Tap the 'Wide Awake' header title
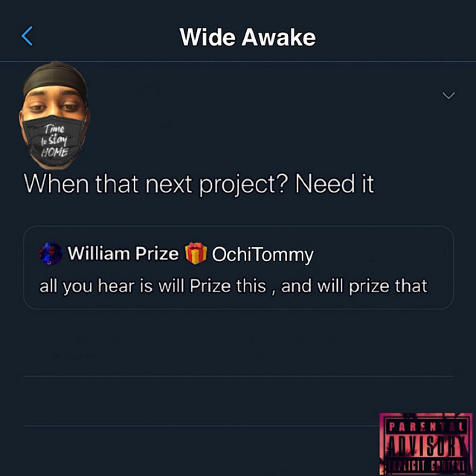Screen dimensions: 476x476 coord(248,37)
